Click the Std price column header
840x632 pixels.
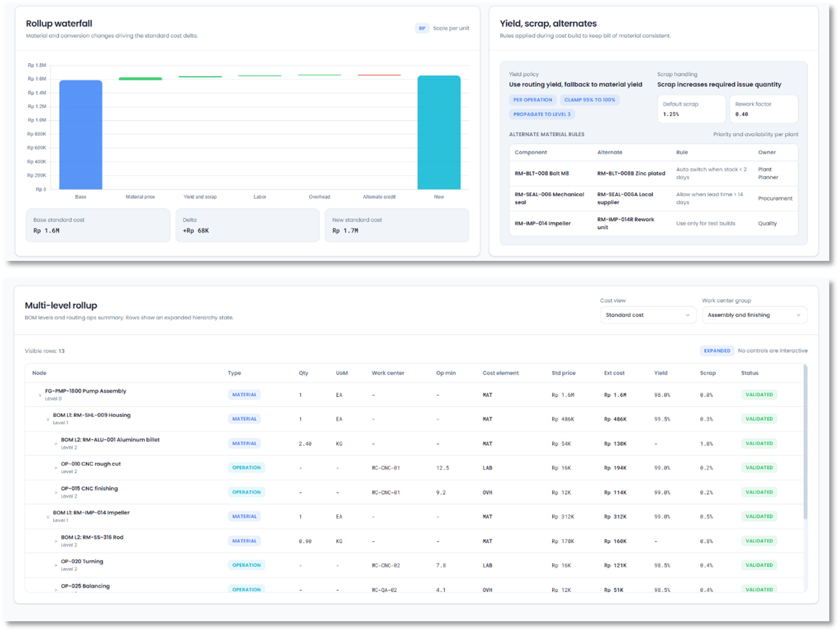point(563,373)
